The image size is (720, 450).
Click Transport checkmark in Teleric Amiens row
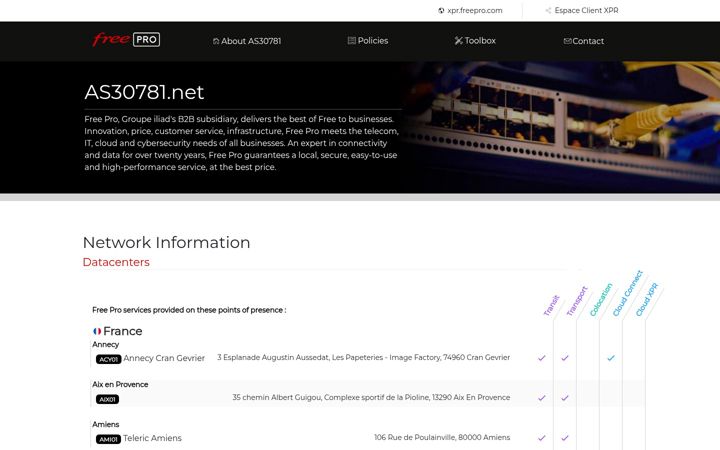[565, 438]
